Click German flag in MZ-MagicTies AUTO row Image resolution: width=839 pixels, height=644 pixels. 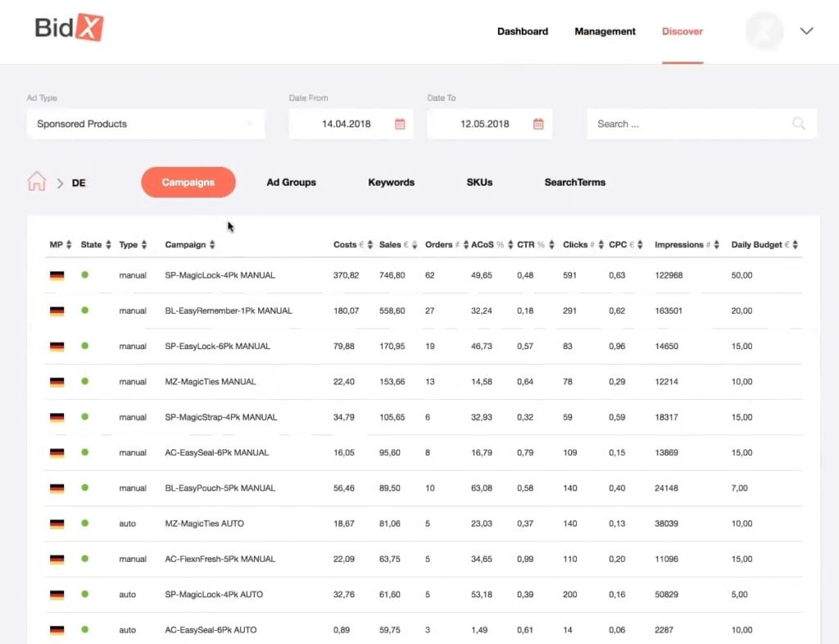click(57, 524)
